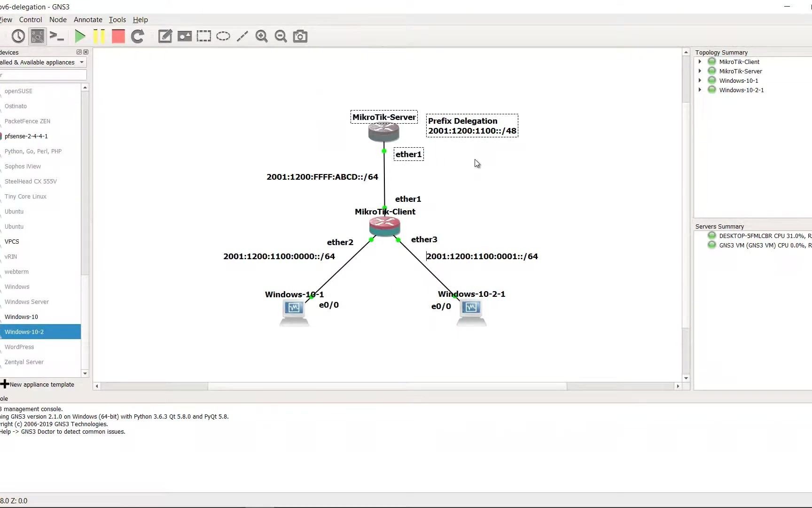Image resolution: width=812 pixels, height=508 pixels.
Task: Open console connection to all nodes
Action: (x=57, y=36)
